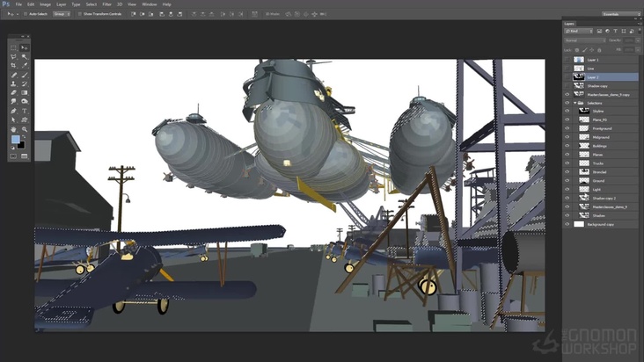Enable Show Transform Controls checkbox
The image size is (644, 362).
pos(80,14)
